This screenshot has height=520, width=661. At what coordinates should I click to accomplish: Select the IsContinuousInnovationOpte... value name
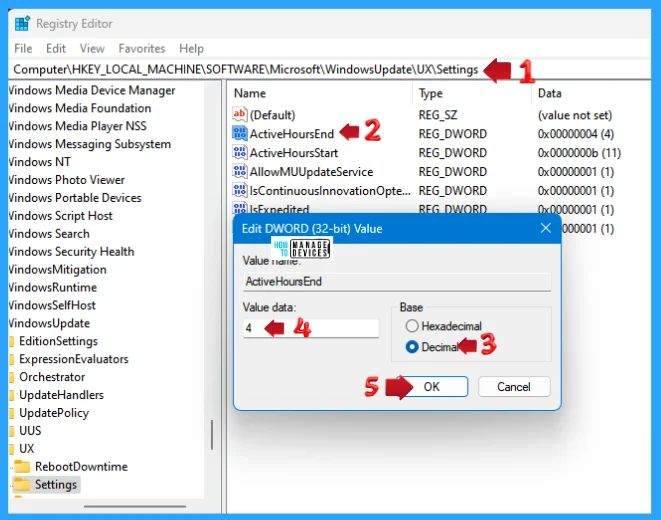tap(330, 190)
